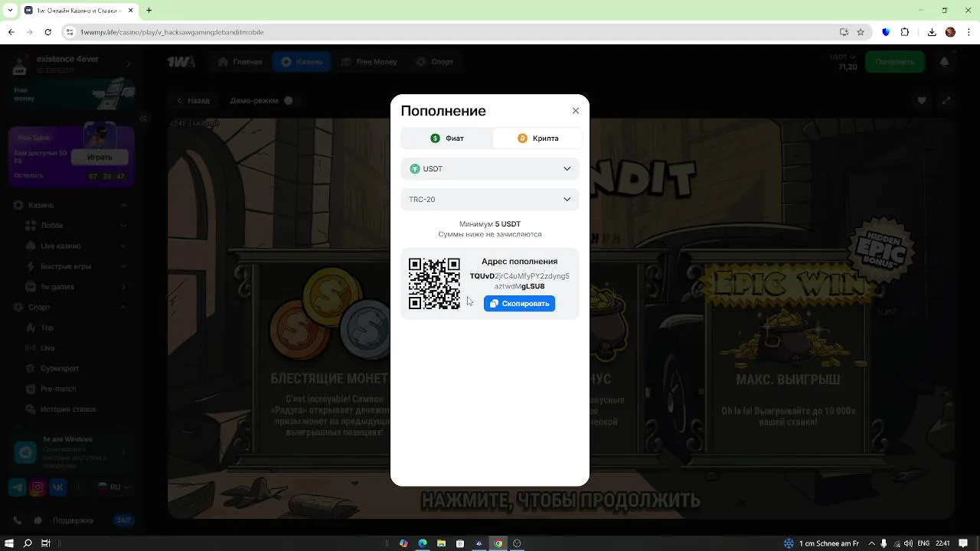Open a new browser tab
The height and width of the screenshot is (551, 980).
[x=149, y=11]
